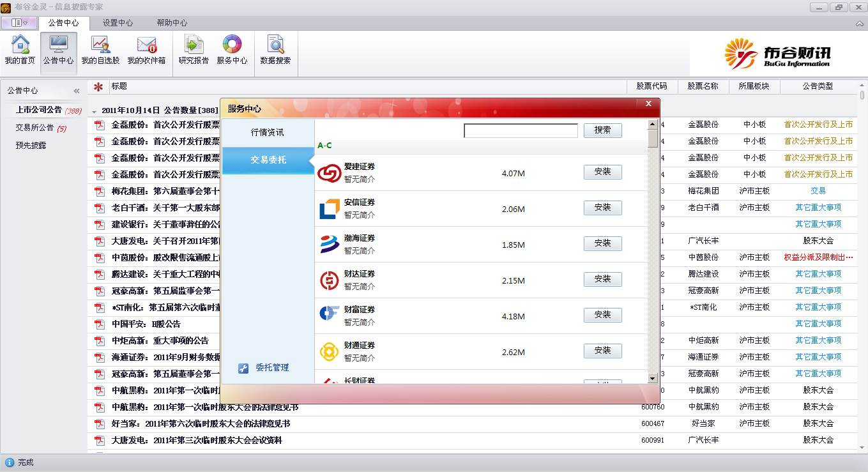Viewport: 868px width, 472px height.
Task: Open 权益分派及限制出 announcement type link
Action: [x=818, y=257]
